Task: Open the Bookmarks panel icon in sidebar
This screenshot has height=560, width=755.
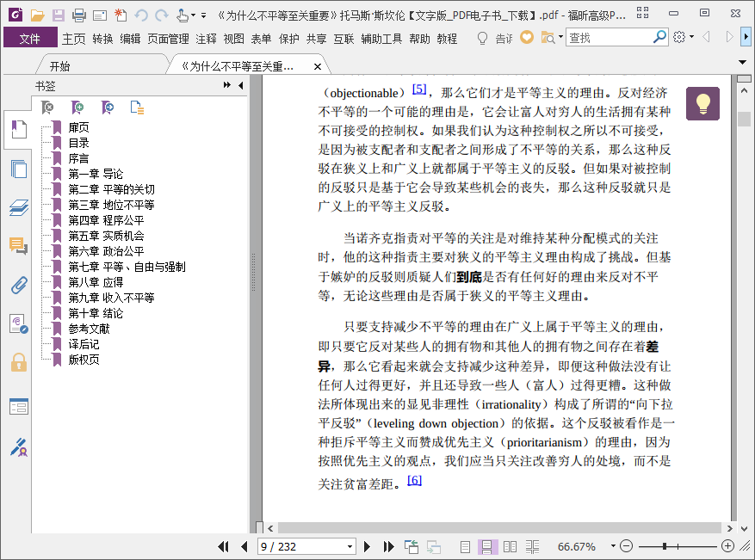Action: [19, 130]
